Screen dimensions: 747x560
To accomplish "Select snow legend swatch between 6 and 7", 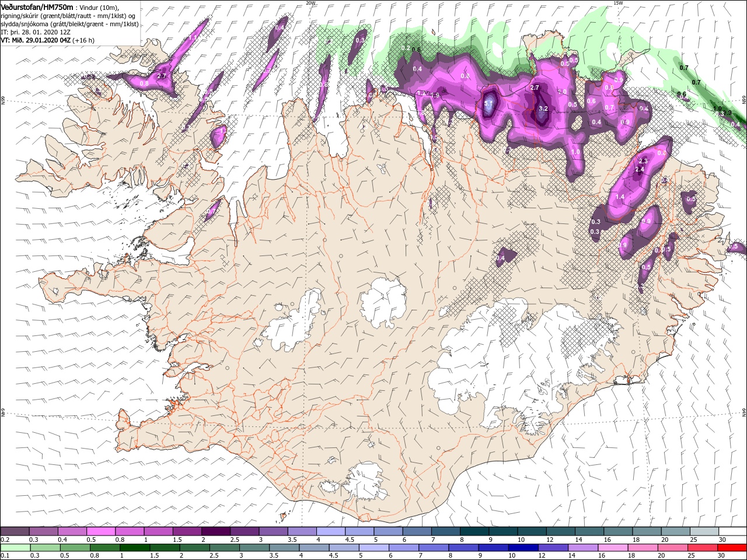I will (x=416, y=531).
